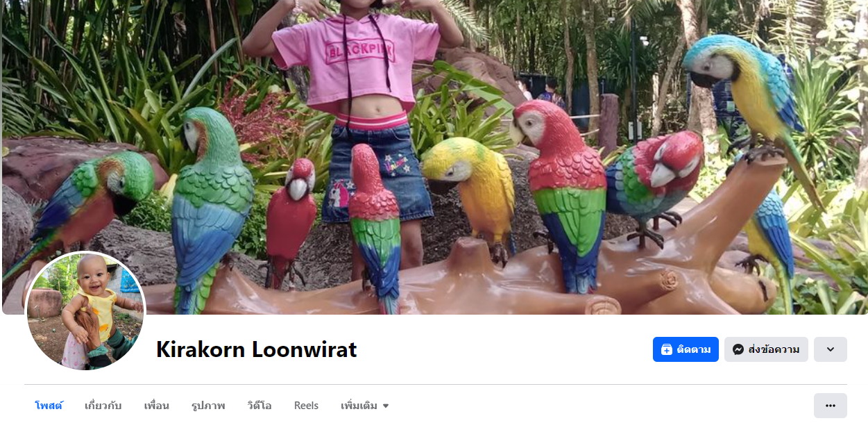868x423 pixels.
Task: Click the dropdown arrow next to เพิ่มเติม
Action: (x=386, y=406)
